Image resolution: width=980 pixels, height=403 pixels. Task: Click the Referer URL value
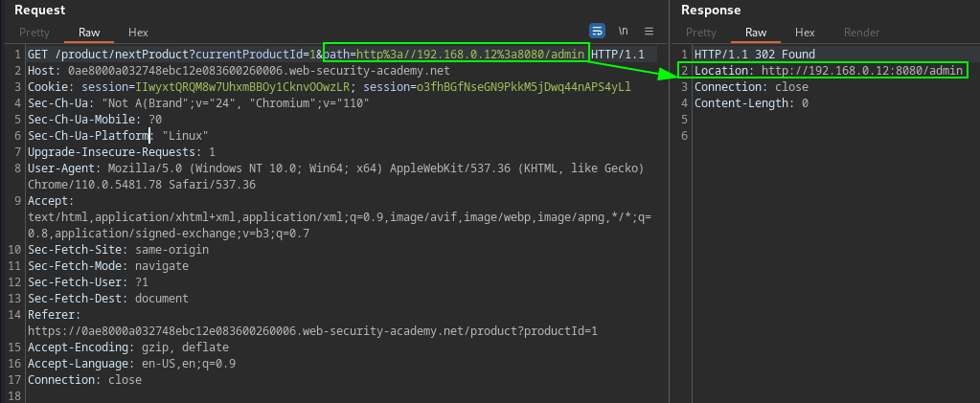[312, 330]
